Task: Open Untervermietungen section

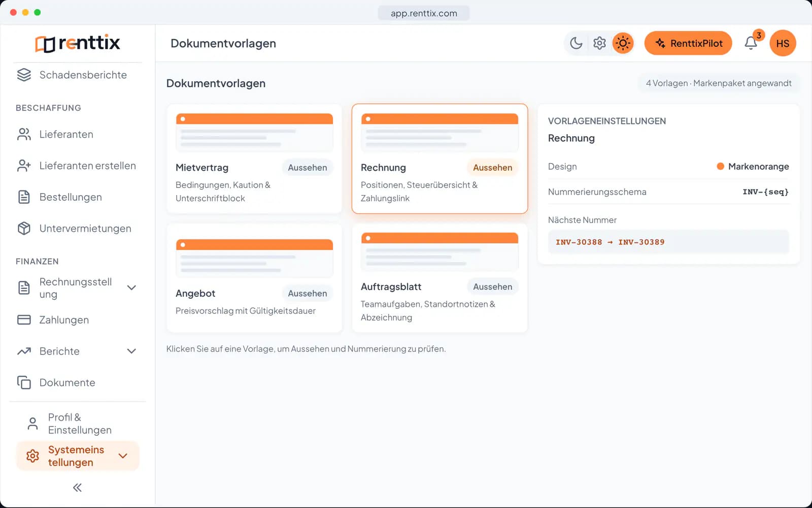Action: [x=78, y=229]
